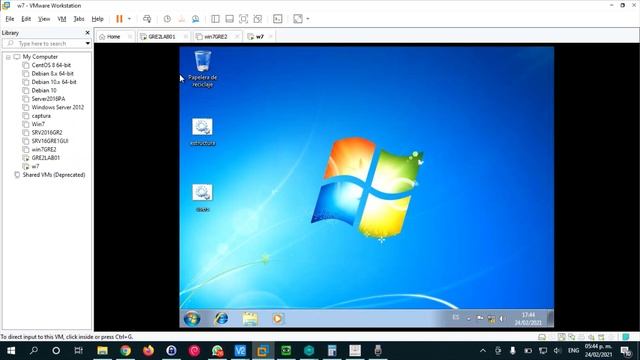The width and height of the screenshot is (640, 360).
Task: Open the VM menu
Action: pos(62,19)
